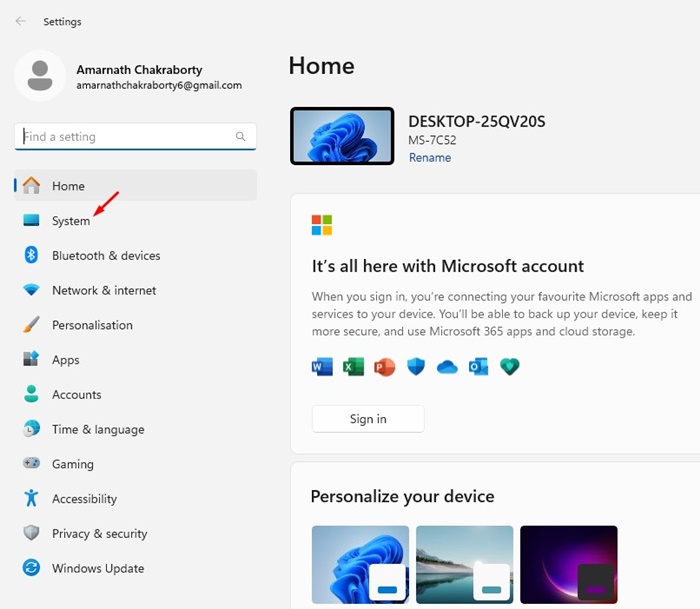Open the user profile avatar
Viewport: 700px width, 609px height.
(x=40, y=76)
